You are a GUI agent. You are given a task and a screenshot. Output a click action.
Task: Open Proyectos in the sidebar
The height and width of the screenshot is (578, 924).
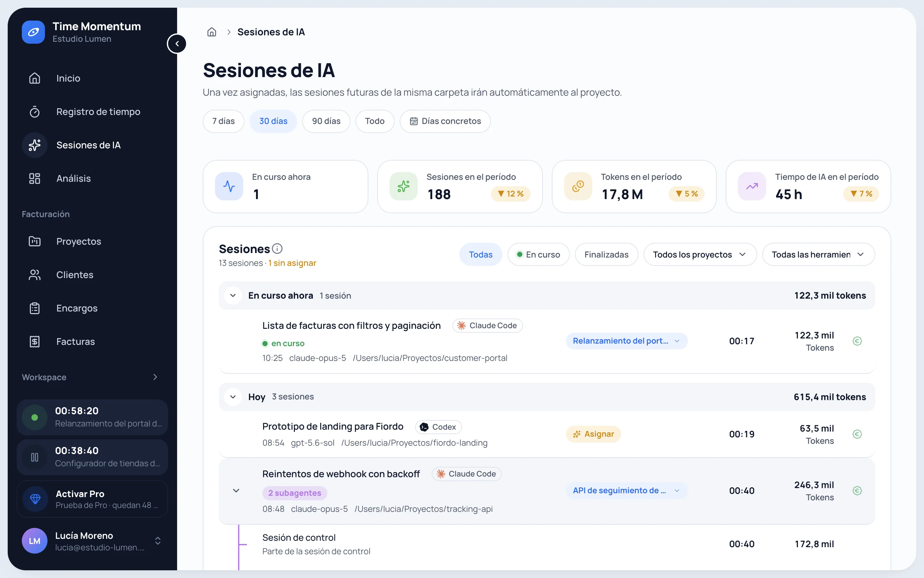tap(92, 241)
